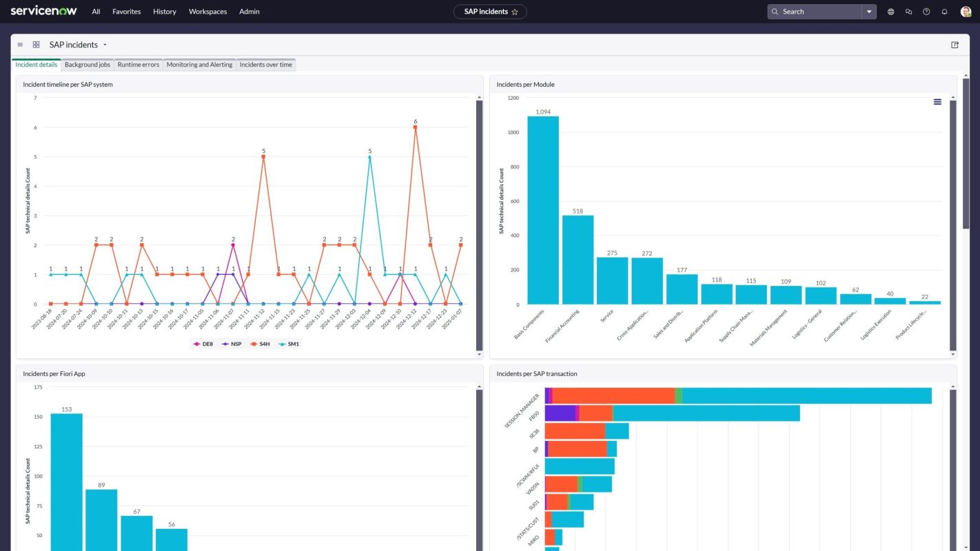The height and width of the screenshot is (551, 980).
Task: Toggle the NSP legend series
Action: point(232,344)
